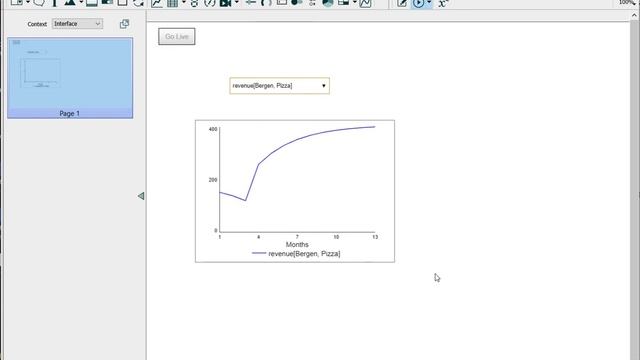Click the x² equation icon

443,3
